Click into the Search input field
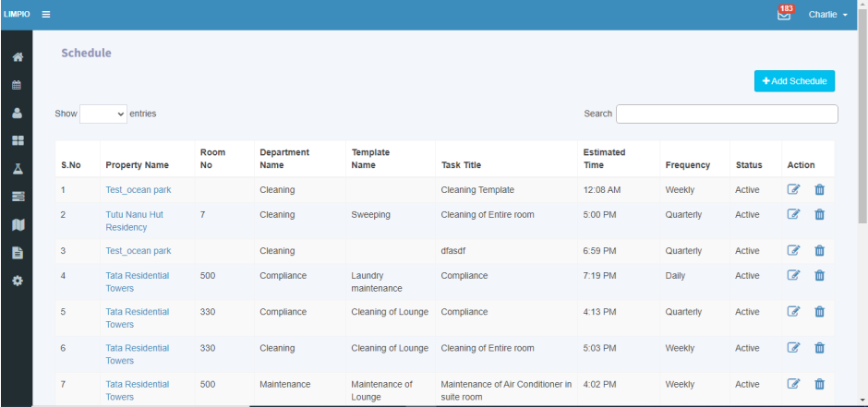 (727, 114)
